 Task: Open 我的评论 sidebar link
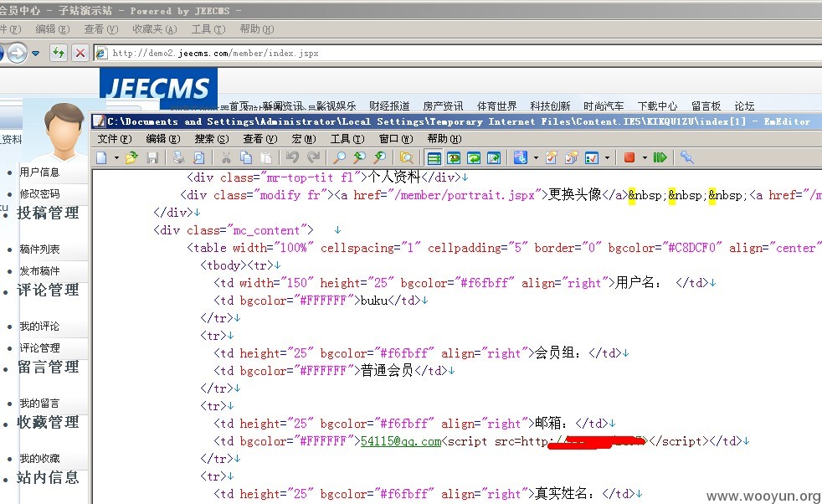[39, 327]
